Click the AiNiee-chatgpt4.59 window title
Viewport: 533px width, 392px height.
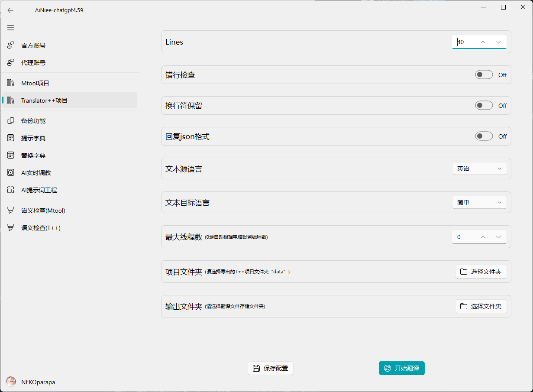[59, 10]
